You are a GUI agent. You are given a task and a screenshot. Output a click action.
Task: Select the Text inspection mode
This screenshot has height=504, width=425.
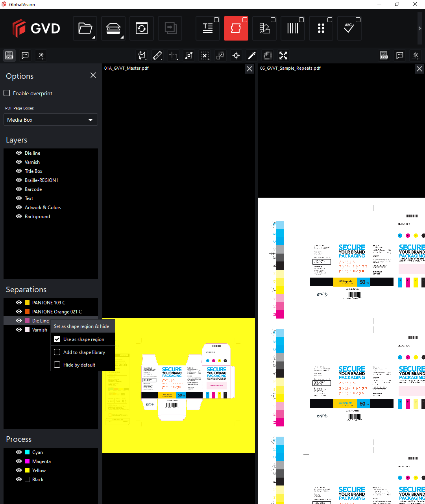click(x=208, y=28)
